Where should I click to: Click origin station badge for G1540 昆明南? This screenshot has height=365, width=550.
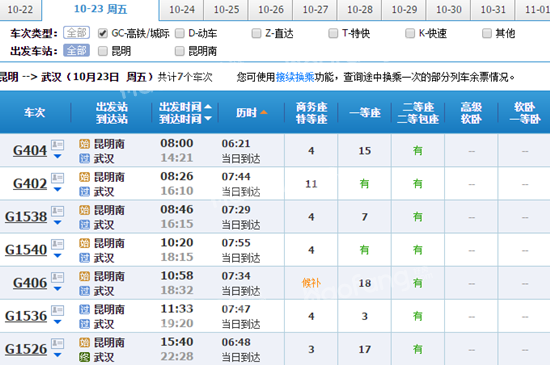click(x=85, y=243)
